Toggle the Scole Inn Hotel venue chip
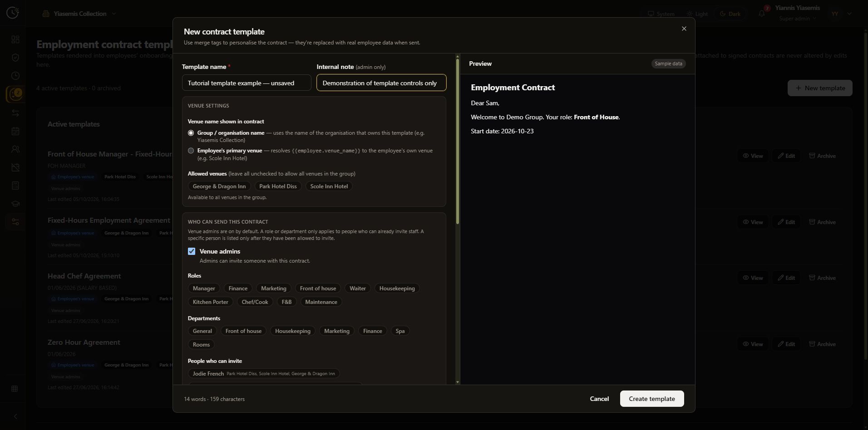This screenshot has height=430, width=868. (329, 186)
